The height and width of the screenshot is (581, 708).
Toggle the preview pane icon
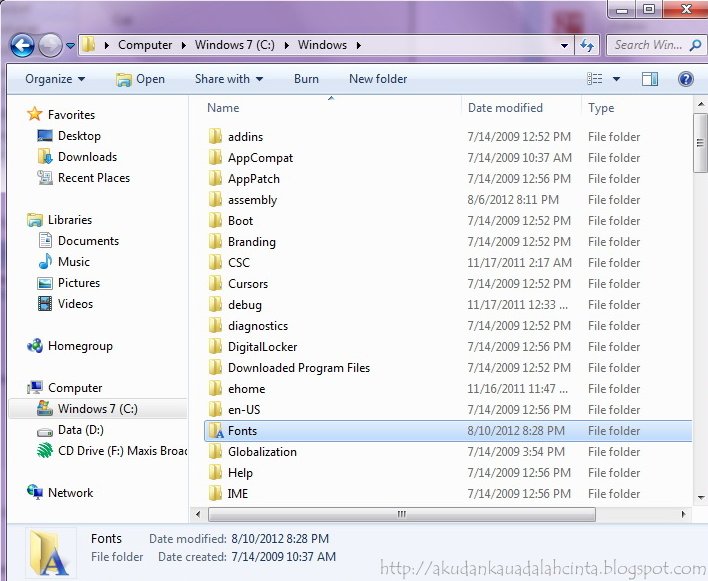tap(650, 79)
